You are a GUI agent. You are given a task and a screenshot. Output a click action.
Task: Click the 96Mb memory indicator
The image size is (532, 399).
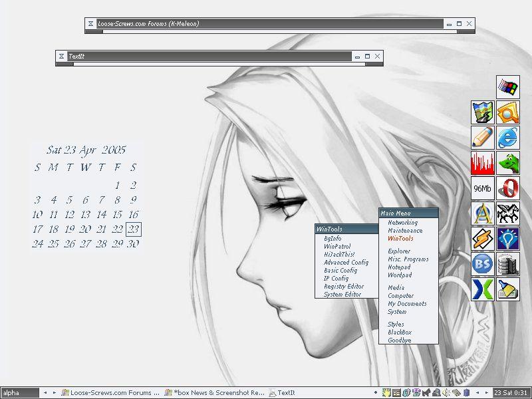tap(482, 189)
